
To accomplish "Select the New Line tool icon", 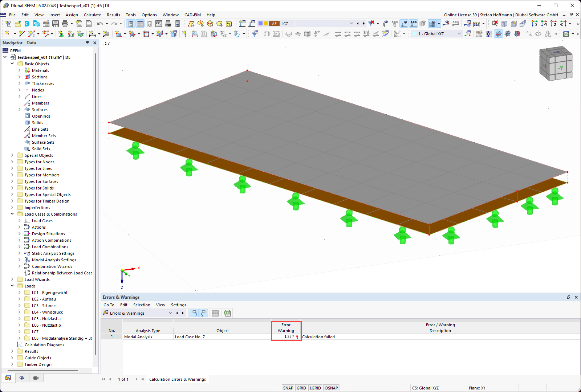I will (22, 34).
